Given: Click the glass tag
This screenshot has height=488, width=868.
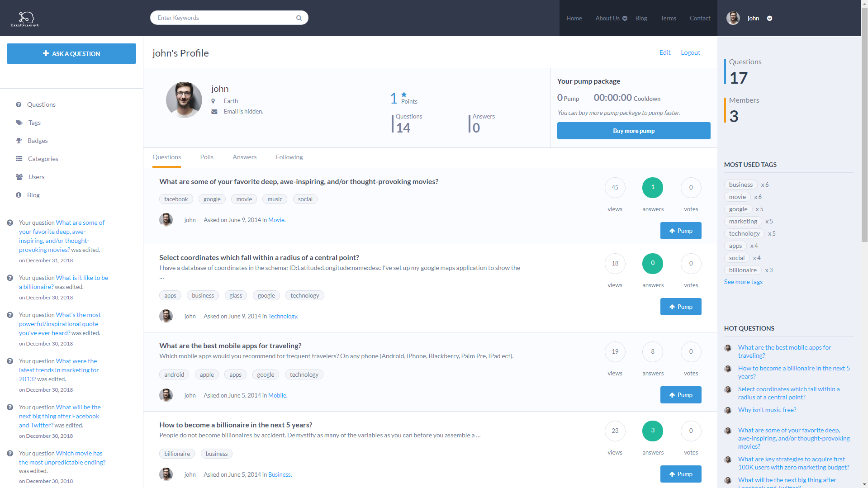Looking at the screenshot, I should click(236, 295).
